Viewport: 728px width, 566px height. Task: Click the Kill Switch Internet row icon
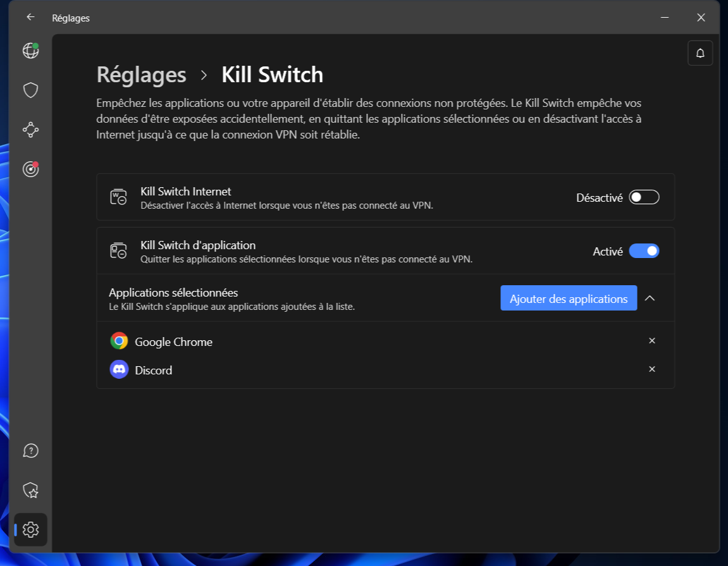pyautogui.click(x=118, y=197)
